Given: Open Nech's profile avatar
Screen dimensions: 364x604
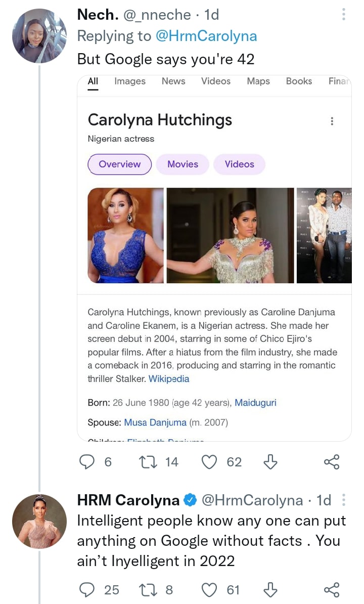Looking at the screenshot, I should pos(39,35).
